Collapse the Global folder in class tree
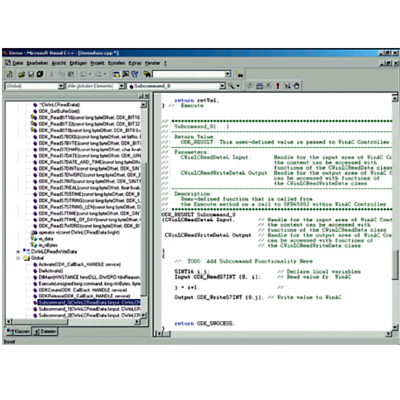Viewport: 400px width, 400px height. [x=19, y=258]
